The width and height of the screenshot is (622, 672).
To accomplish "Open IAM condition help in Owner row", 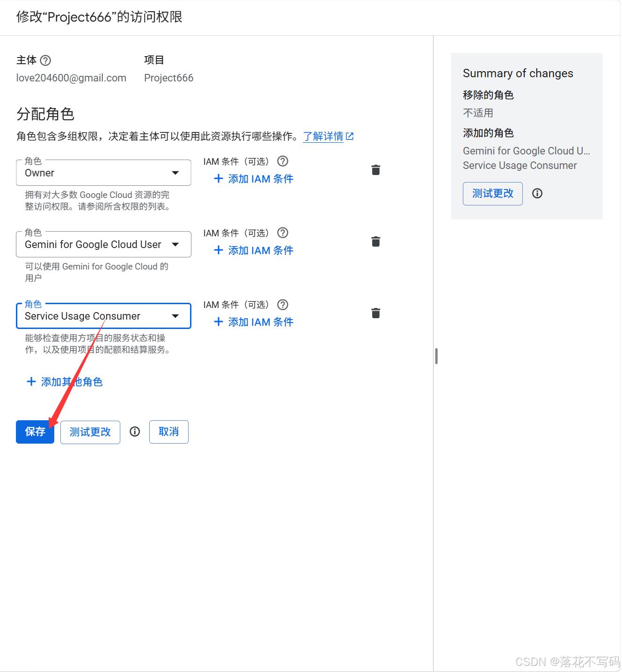I will coord(283,161).
